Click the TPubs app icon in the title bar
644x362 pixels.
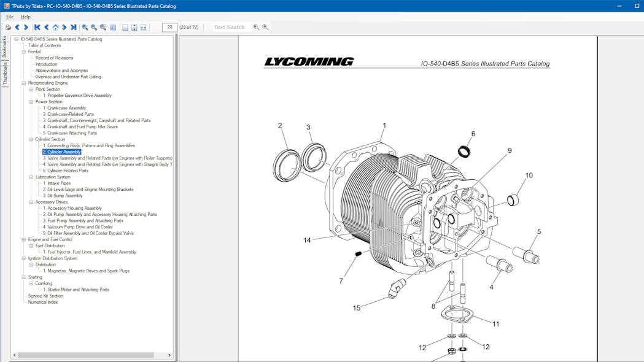[x=7, y=6]
